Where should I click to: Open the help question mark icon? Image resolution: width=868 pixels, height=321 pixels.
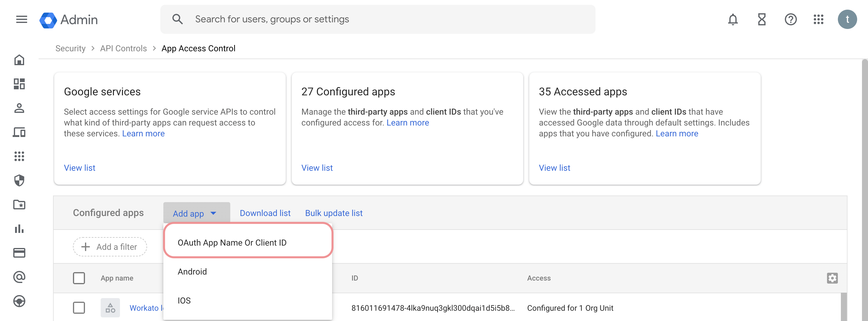click(x=790, y=20)
